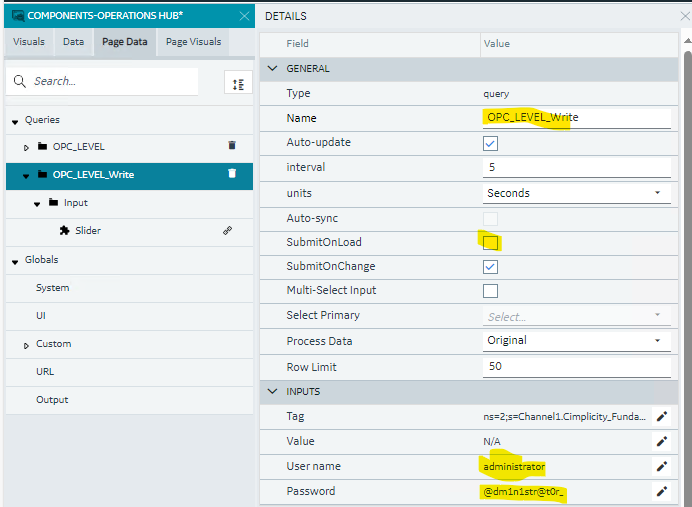692x507 pixels.
Task: Edit the Password with pencil icon
Action: point(662,491)
